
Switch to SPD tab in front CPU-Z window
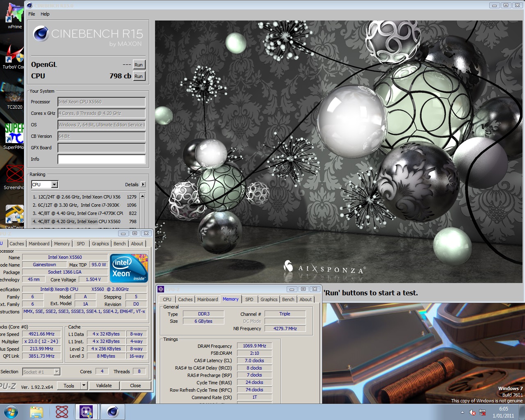point(81,244)
